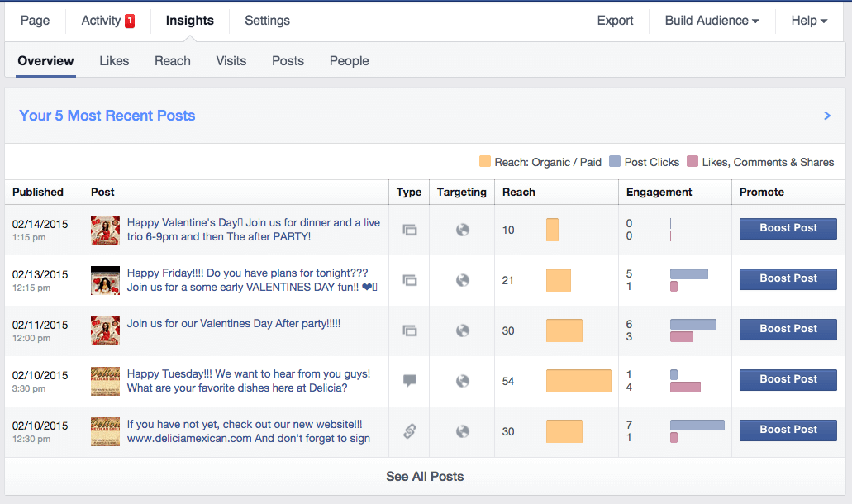Open the 'Join us for our Valentines Day After party' post link
Screen dimensions: 852x504
[x=234, y=324]
